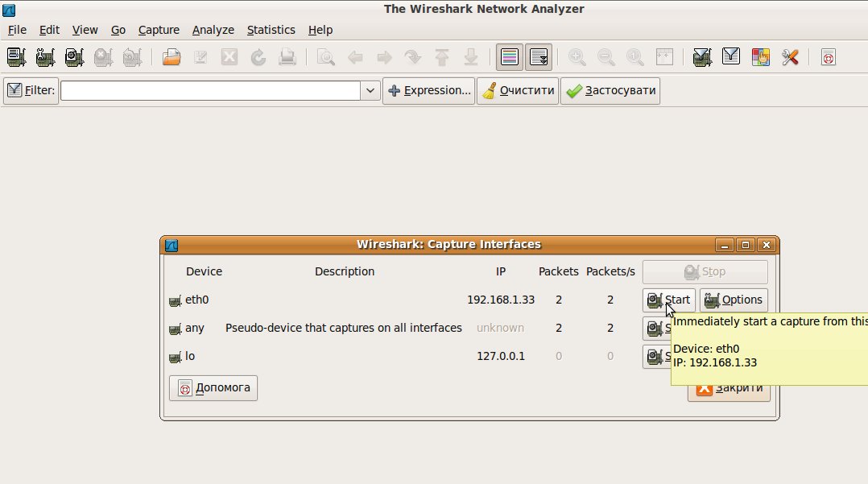Click the zoom 100% toolbar icon

635,57
